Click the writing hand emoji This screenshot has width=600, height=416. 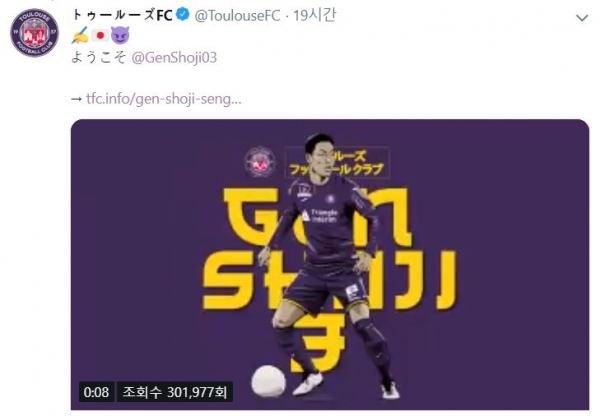tap(80, 36)
